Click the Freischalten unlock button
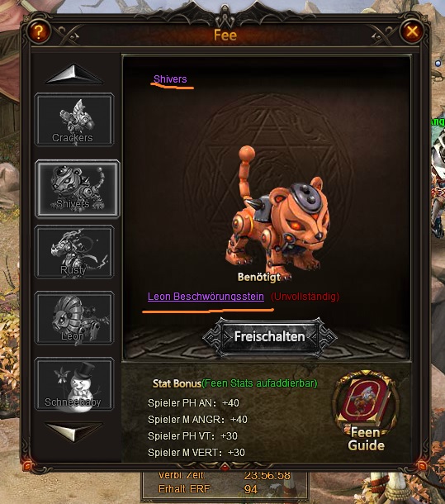Screen dimensions: 445x504 [x=270, y=336]
